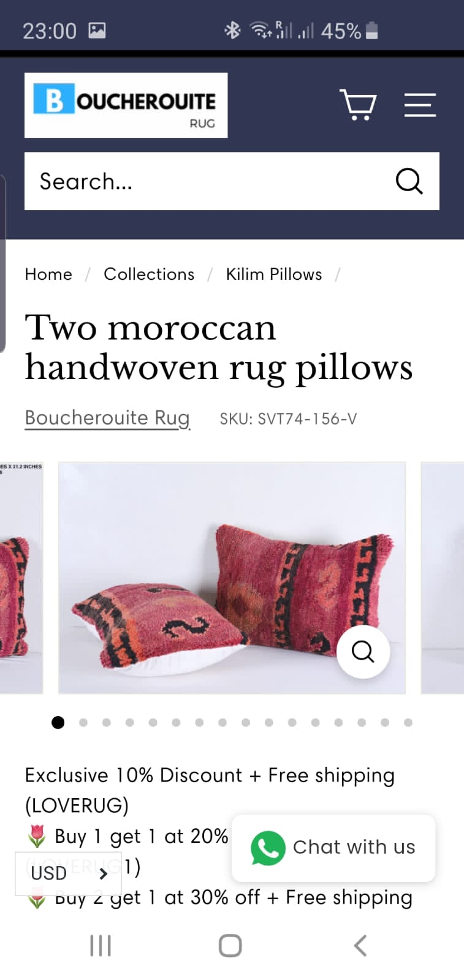Open the Boucherouite Rug vendor link
Image resolution: width=464 pixels, height=980 pixels.
coord(107,418)
